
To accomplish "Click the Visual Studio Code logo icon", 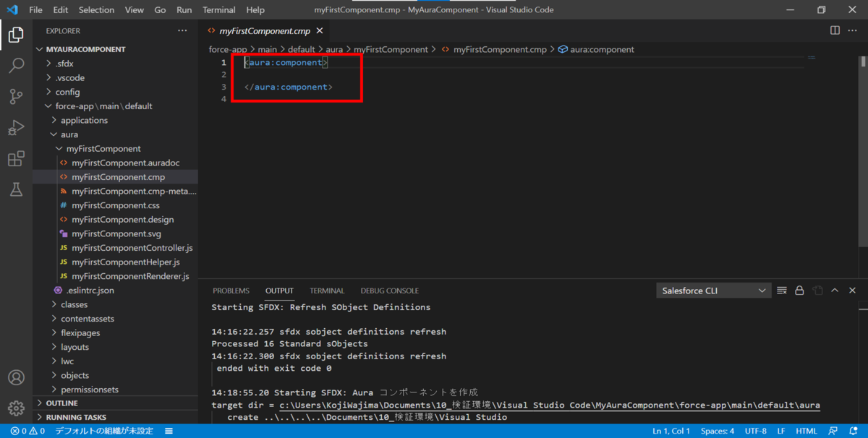I will (x=12, y=9).
